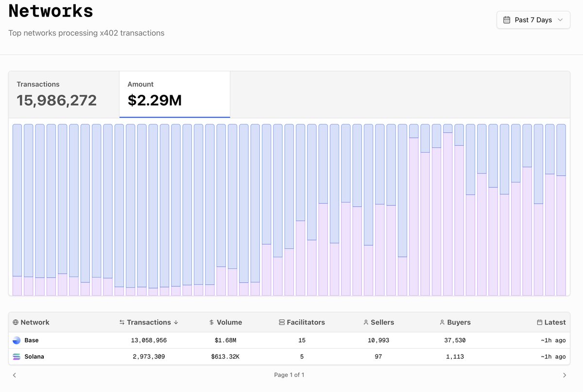Viewport: 583px width, 392px height.
Task: Sort by the Transactions column header
Action: pos(148,323)
